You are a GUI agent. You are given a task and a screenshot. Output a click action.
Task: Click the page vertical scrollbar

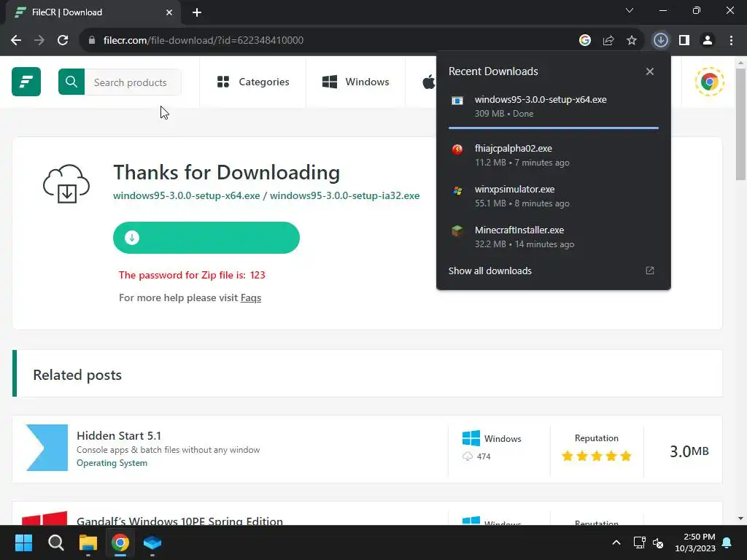[740, 124]
